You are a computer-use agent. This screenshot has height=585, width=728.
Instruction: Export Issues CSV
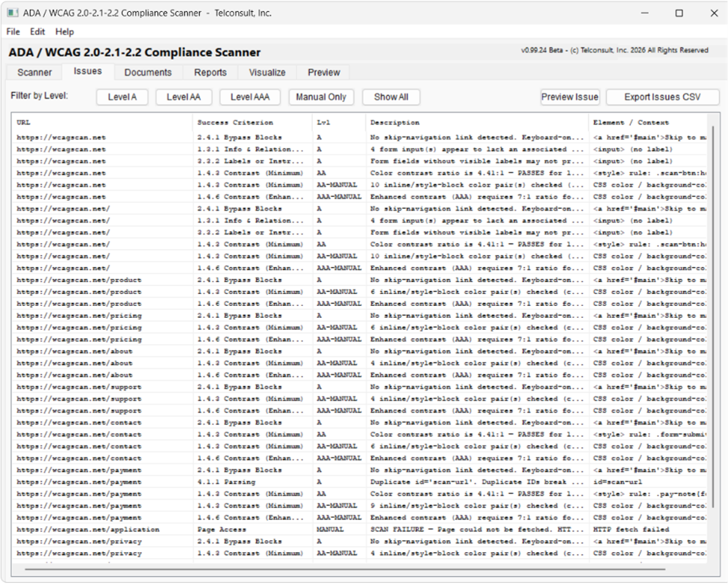662,97
